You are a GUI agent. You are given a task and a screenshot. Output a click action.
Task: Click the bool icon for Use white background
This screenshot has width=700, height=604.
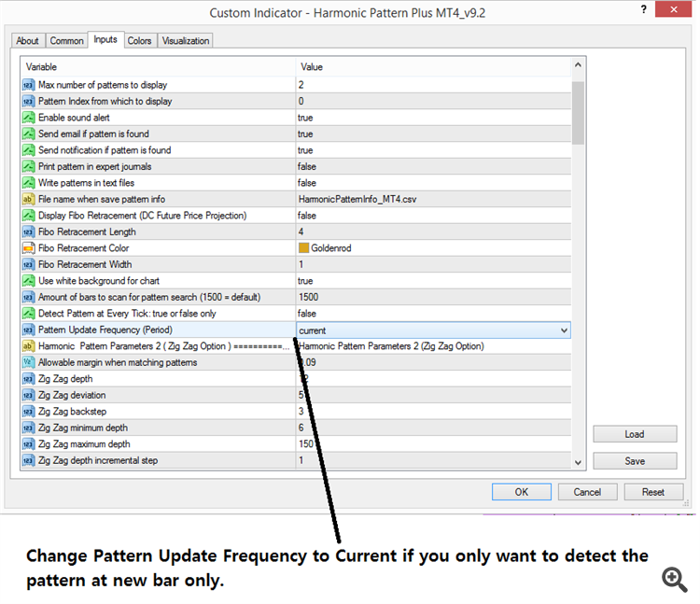click(28, 281)
